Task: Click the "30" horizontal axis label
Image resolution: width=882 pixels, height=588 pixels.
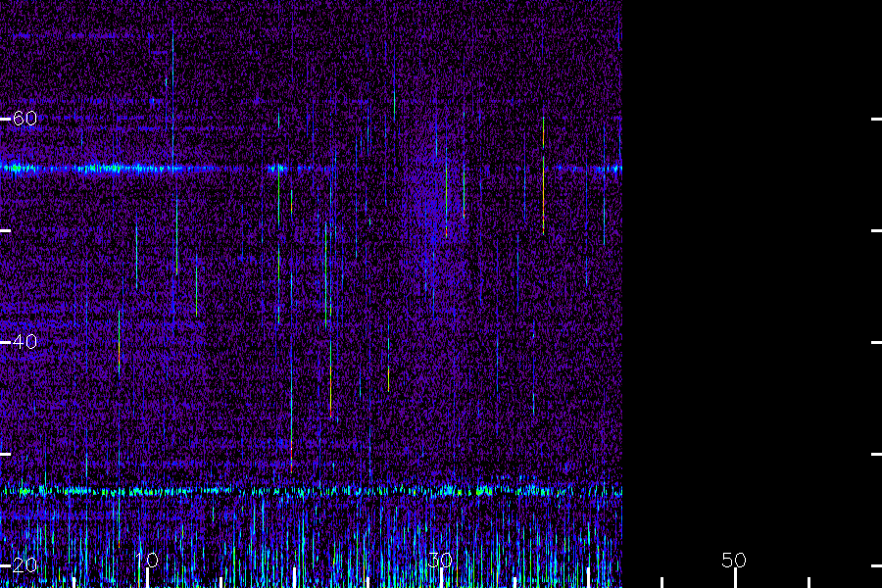Action: coord(440,560)
